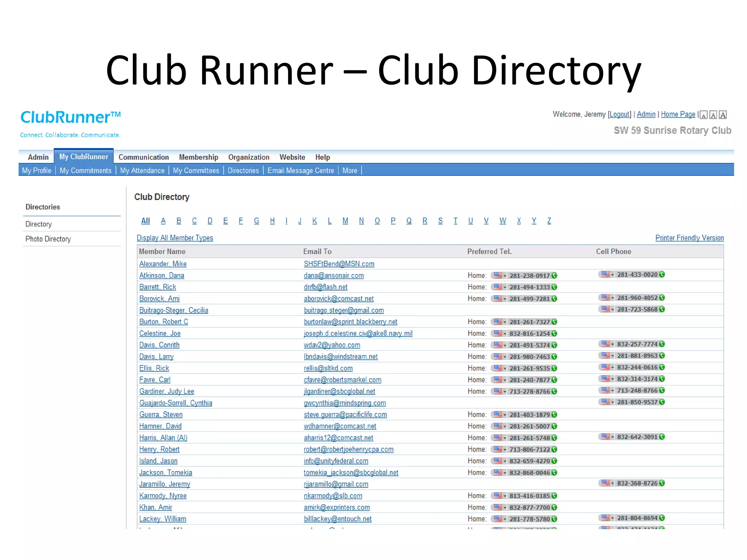Click green call icon beside 281-804-8694
This screenshot has width=747, height=560.
coord(662,518)
